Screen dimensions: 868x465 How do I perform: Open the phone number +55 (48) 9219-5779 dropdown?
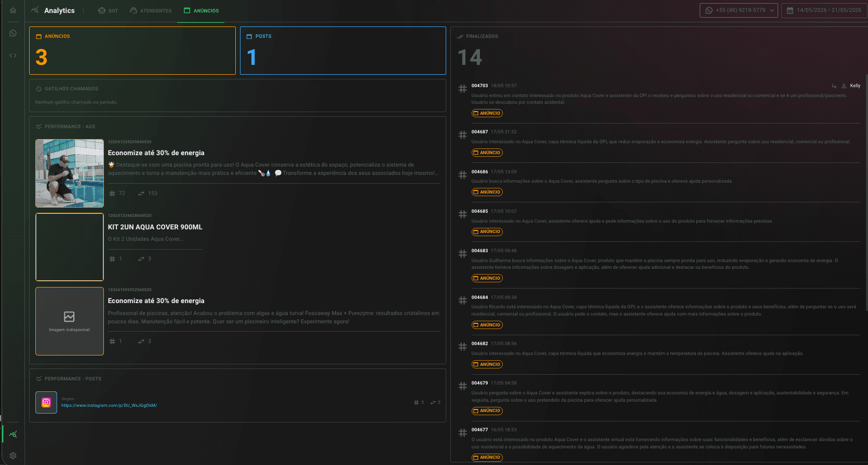click(x=739, y=10)
